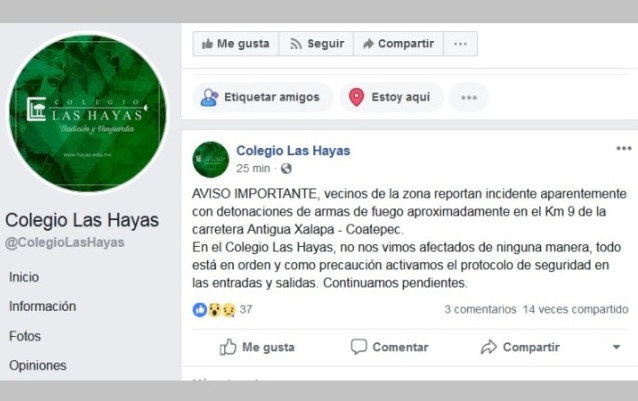
Task: Share the post using Compartir arrow
Action: click(520, 347)
